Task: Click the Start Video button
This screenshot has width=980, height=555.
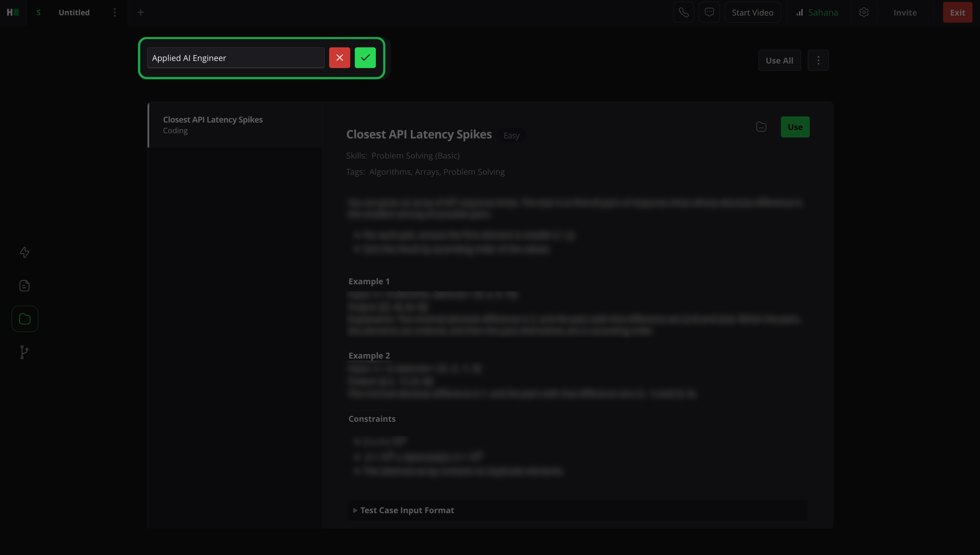Action: click(x=752, y=13)
